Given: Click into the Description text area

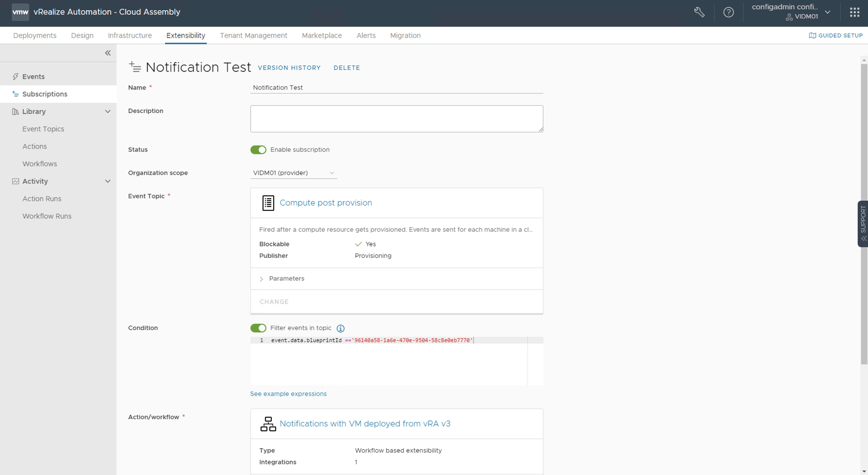Looking at the screenshot, I should click(396, 119).
